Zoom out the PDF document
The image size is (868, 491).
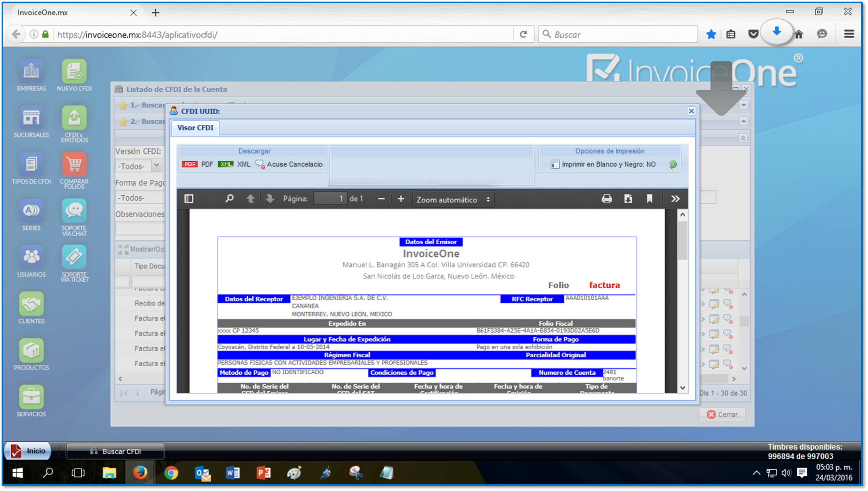pos(381,199)
